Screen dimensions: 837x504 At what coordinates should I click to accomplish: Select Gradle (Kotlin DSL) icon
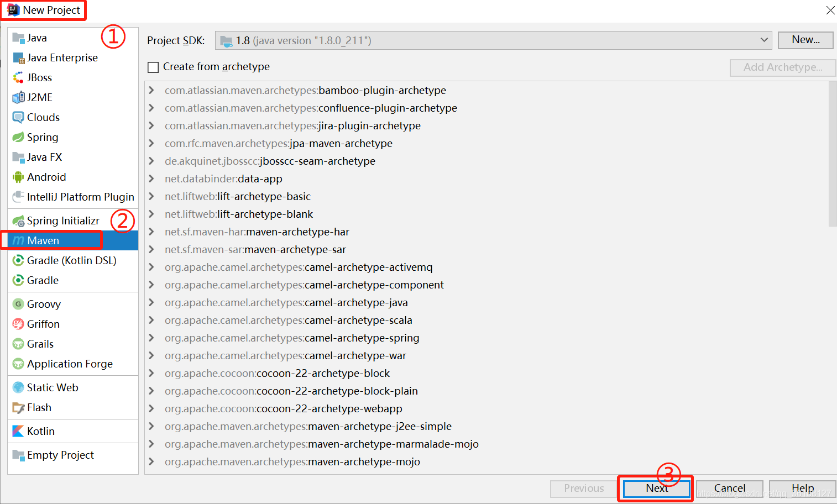click(x=18, y=261)
